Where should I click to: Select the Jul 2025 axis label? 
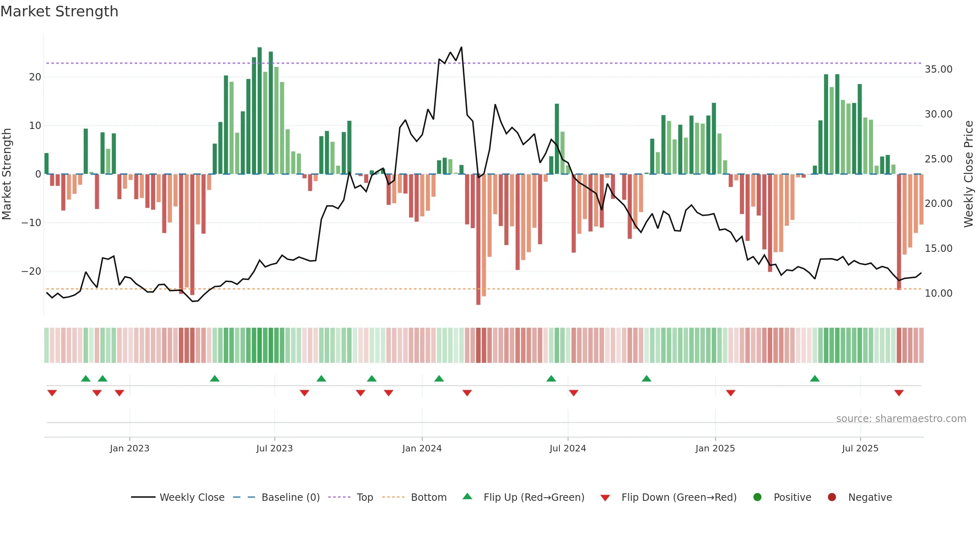coord(860,448)
